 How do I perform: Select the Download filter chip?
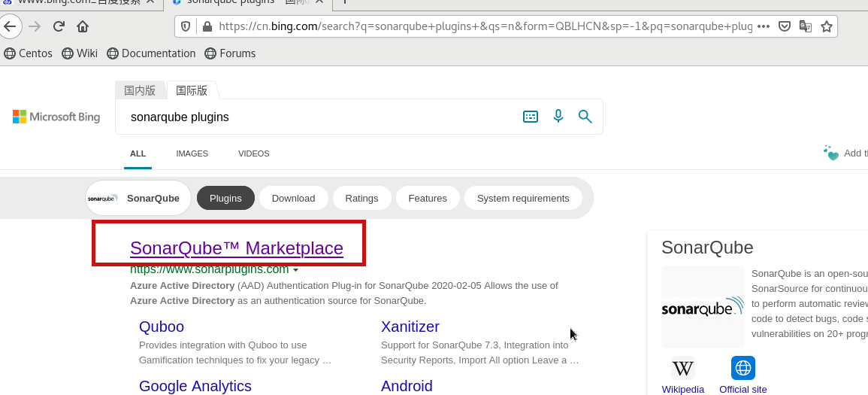293,198
